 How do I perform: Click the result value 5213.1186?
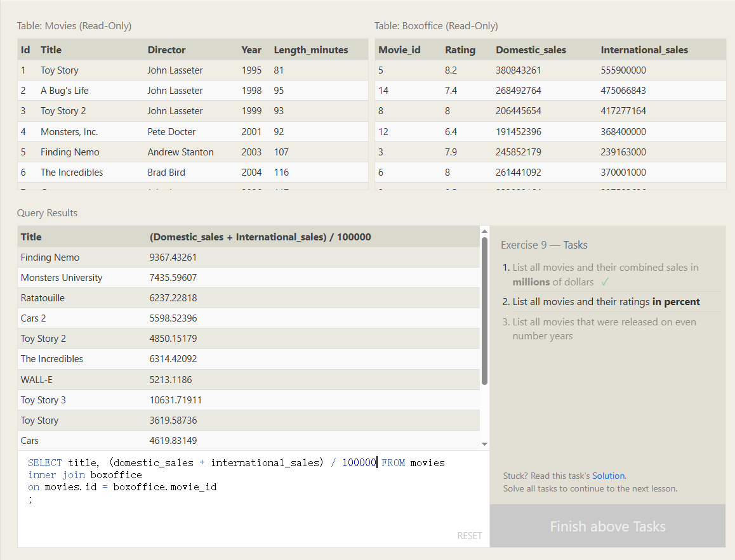(x=171, y=380)
